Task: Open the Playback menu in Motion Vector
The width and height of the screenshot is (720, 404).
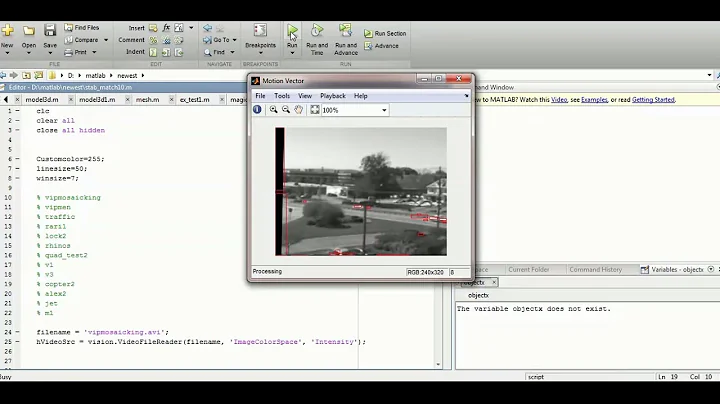Action: pyautogui.click(x=333, y=96)
